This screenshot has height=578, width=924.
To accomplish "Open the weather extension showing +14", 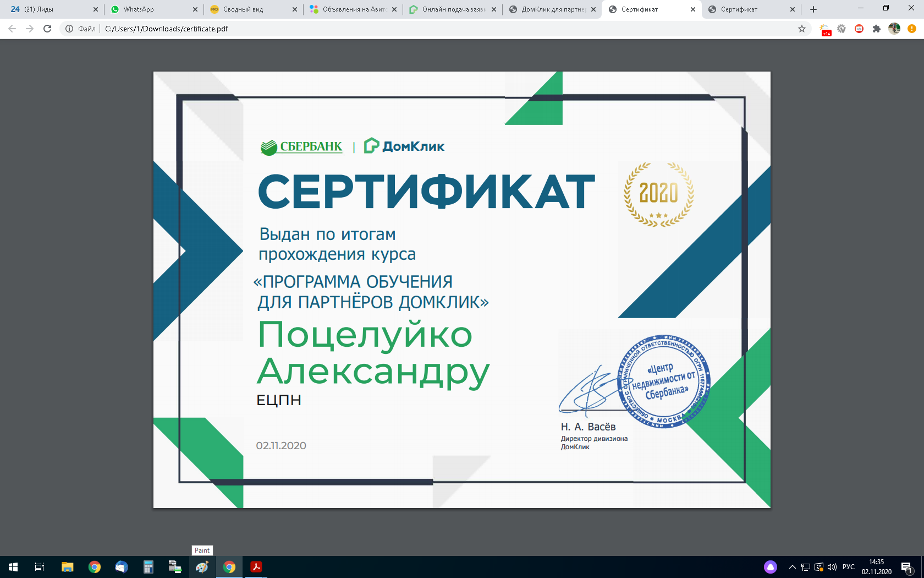I will tap(825, 30).
